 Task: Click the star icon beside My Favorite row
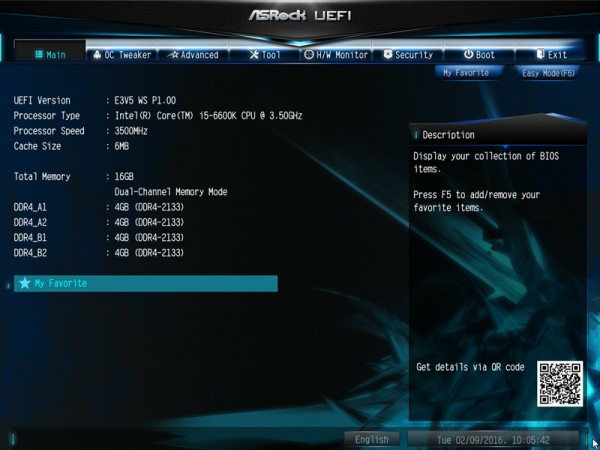coord(25,283)
